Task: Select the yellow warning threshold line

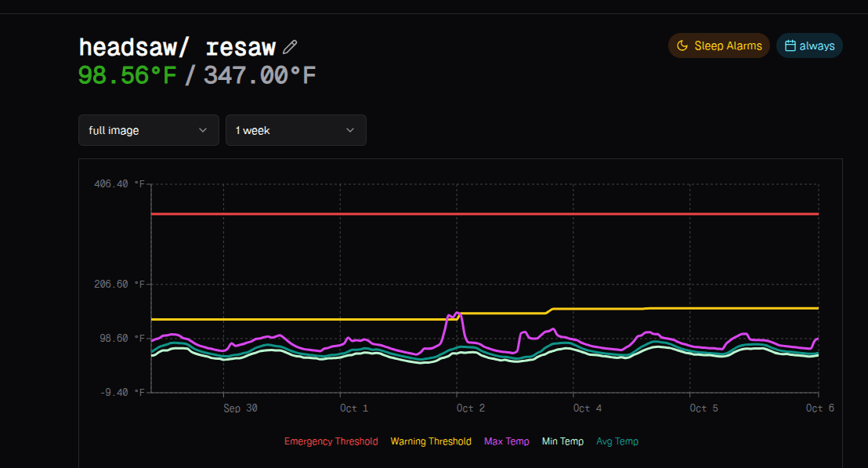Action: (x=313, y=319)
